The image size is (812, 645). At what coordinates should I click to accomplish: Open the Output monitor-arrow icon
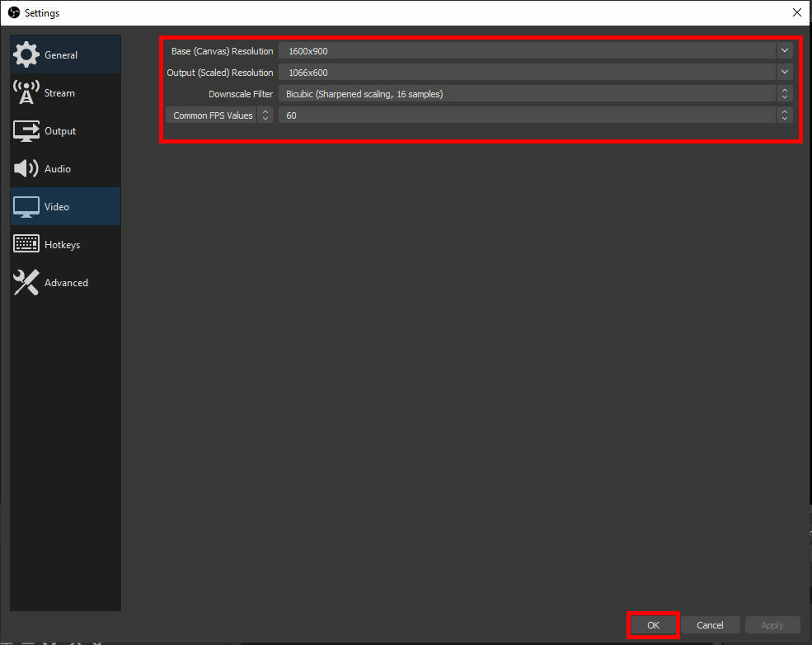(x=26, y=130)
